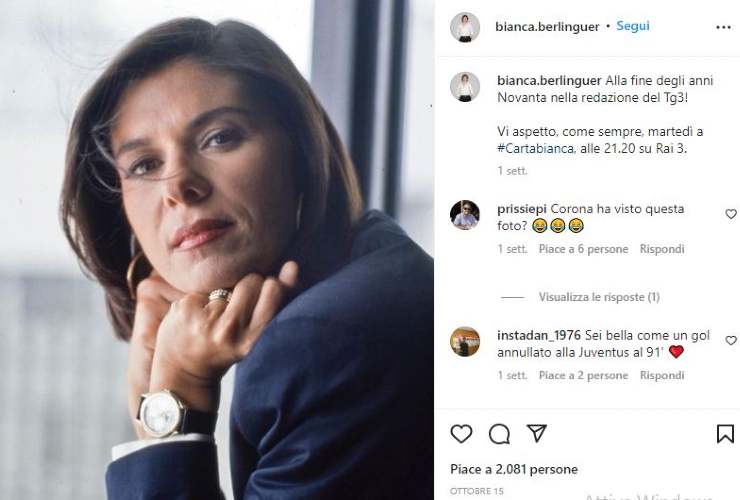Share the post via paper plane icon
The height and width of the screenshot is (500, 740).
[537, 433]
